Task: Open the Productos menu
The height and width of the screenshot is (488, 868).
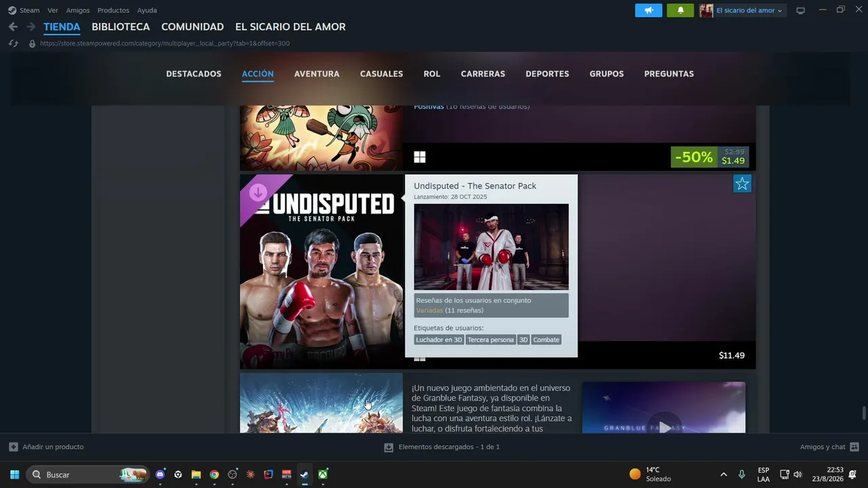Action: (113, 10)
